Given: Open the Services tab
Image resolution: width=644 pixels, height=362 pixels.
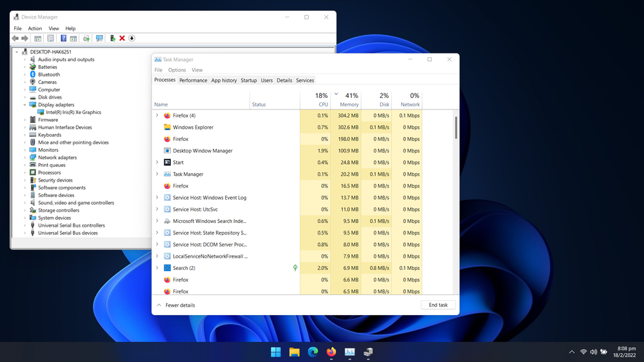Looking at the screenshot, I should click(x=305, y=81).
